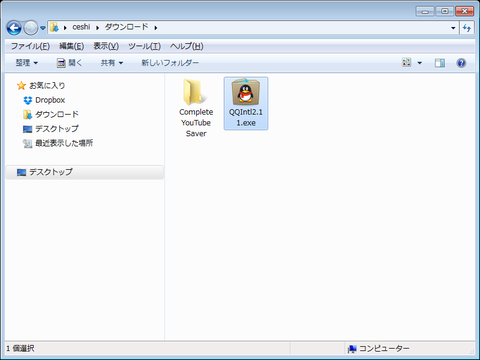Viewport: 480px width, 360px height.
Task: Expand the arrow after ダウンロード in the address bar
Action: point(156,28)
